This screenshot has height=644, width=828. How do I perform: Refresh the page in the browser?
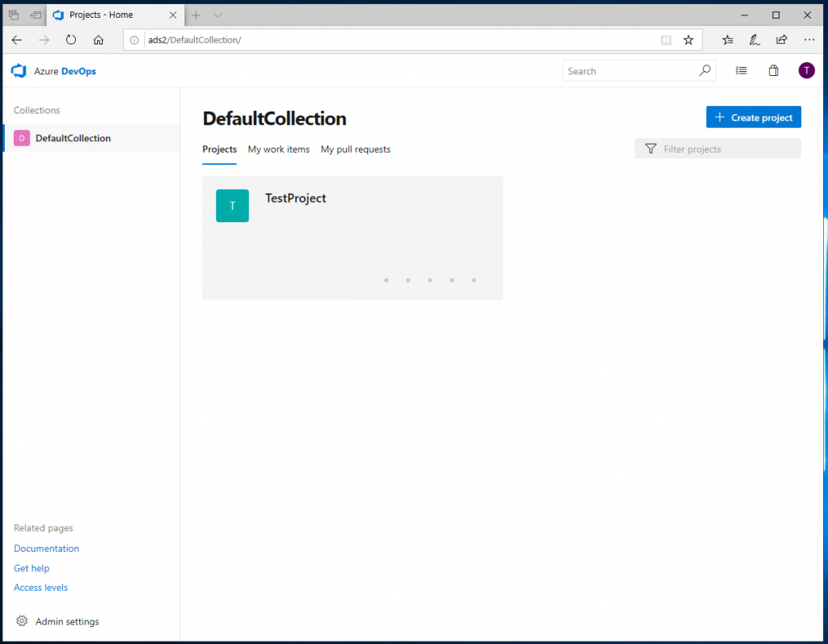[71, 40]
